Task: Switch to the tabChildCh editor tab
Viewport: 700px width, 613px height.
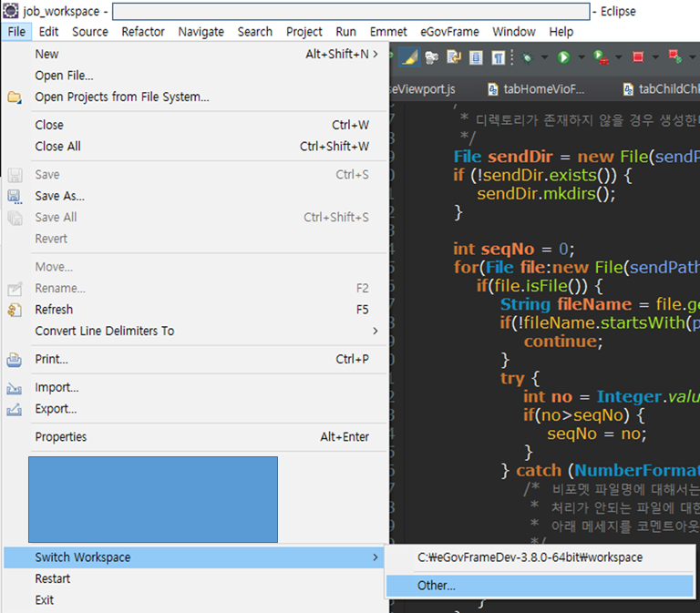Action: pos(661,89)
